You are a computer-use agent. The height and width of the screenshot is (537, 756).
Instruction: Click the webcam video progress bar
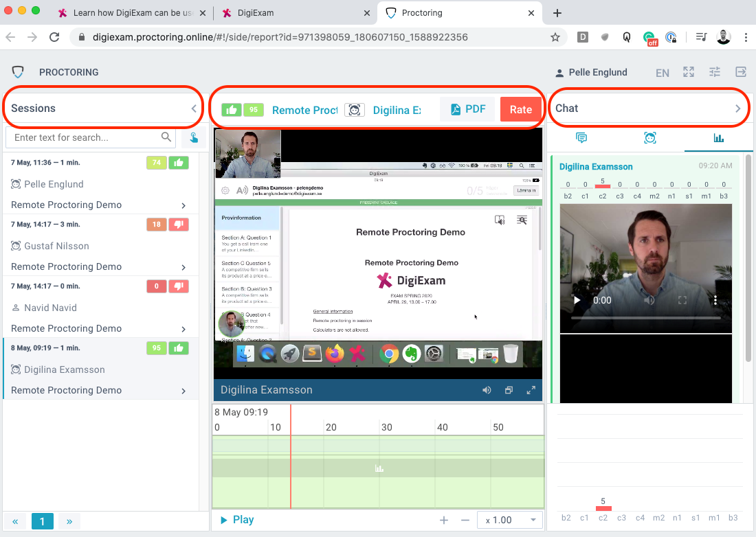tap(645, 319)
